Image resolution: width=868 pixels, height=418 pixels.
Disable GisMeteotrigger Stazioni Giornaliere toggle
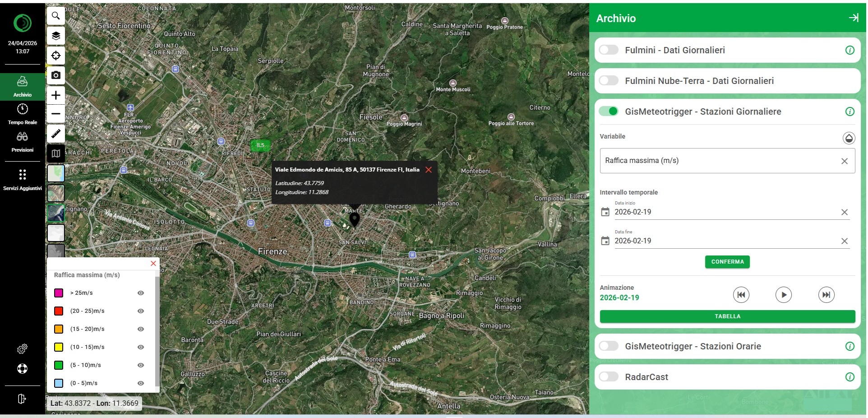[609, 111]
